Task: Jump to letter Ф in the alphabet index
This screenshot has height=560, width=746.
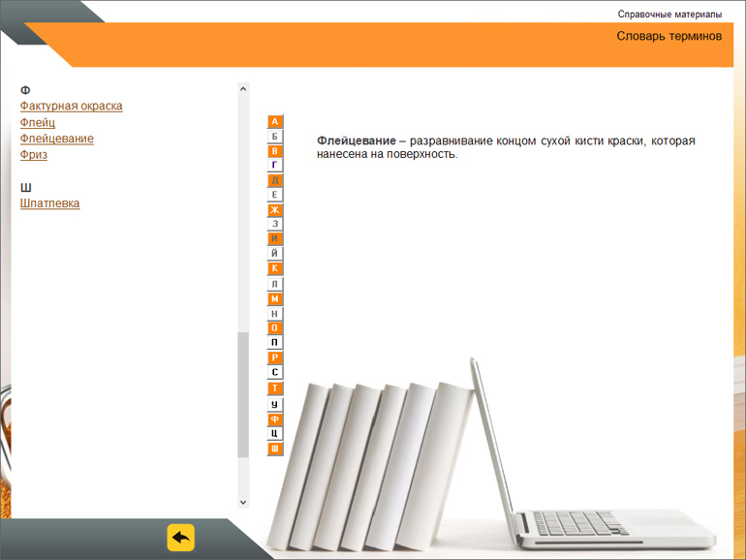Action: pos(275,419)
